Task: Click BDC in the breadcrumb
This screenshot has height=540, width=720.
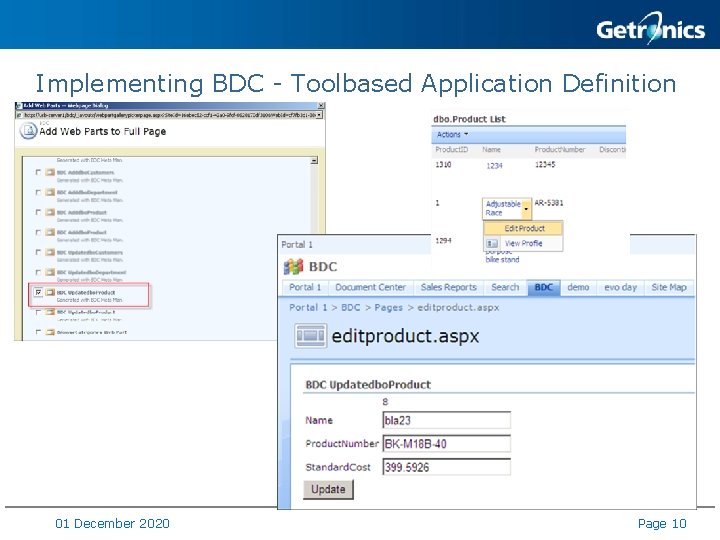Action: click(x=351, y=308)
